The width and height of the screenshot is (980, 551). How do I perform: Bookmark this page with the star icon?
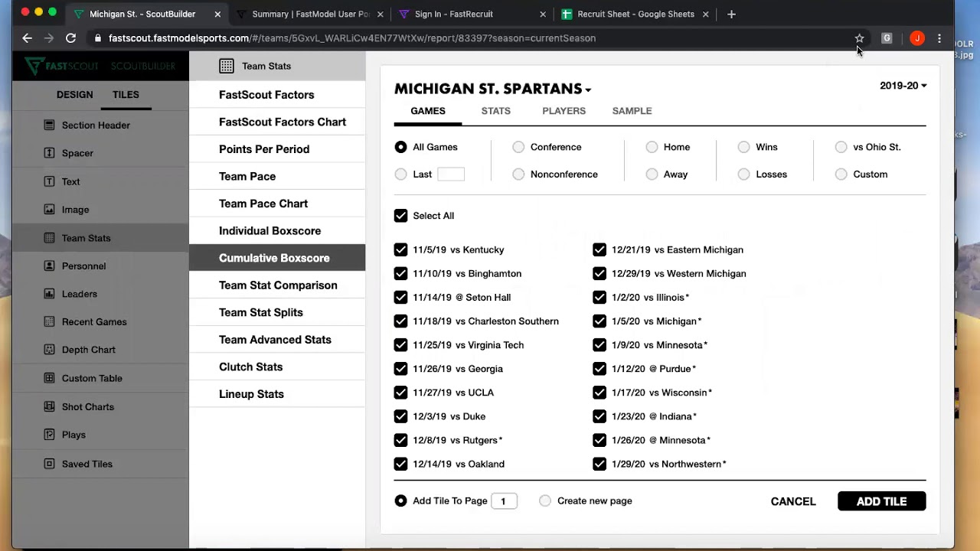[x=859, y=38]
